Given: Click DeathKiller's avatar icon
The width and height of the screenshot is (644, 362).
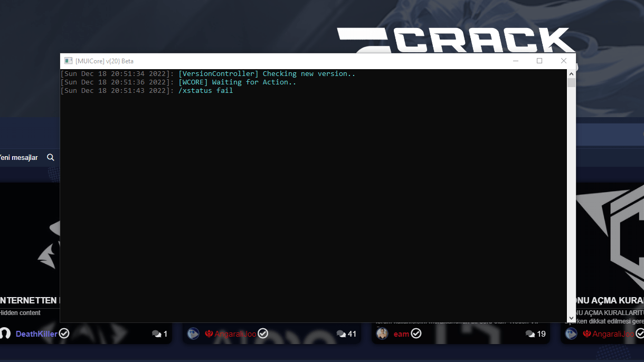Looking at the screenshot, I should pyautogui.click(x=5, y=334).
